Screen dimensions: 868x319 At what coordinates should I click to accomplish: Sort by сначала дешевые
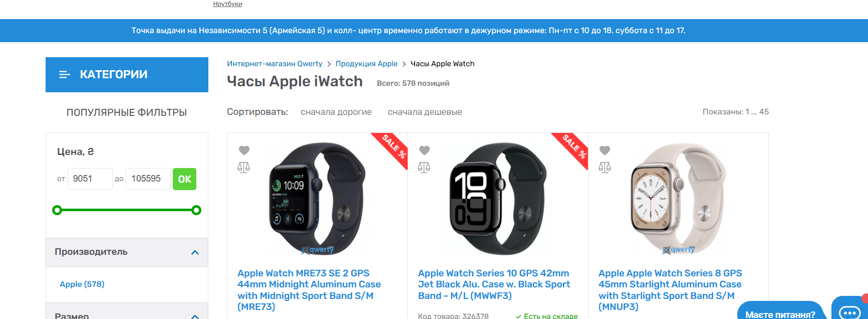pyautogui.click(x=425, y=112)
